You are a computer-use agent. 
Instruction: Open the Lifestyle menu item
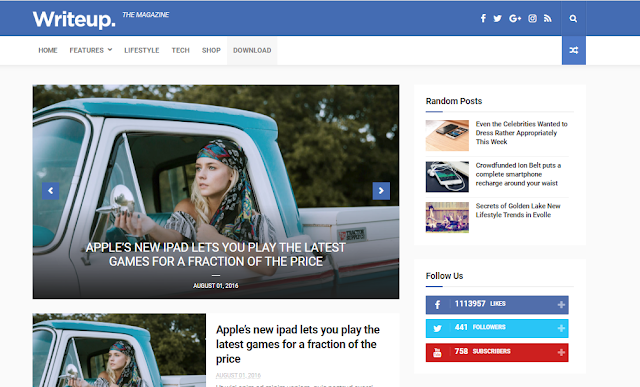point(142,50)
